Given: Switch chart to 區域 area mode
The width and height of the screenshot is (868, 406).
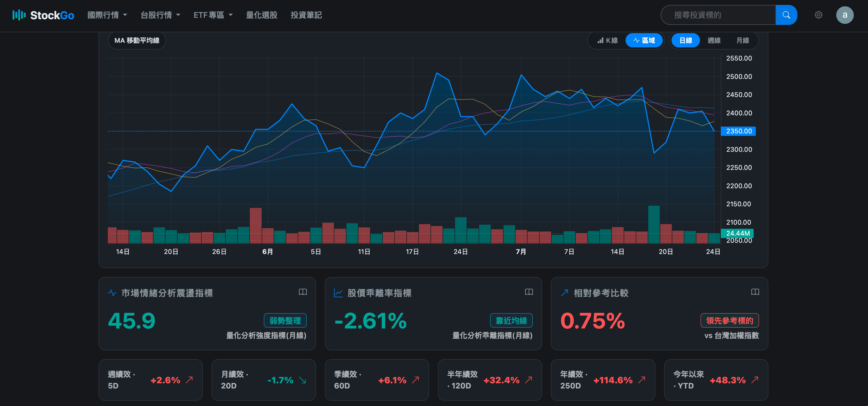Looking at the screenshot, I should 644,41.
